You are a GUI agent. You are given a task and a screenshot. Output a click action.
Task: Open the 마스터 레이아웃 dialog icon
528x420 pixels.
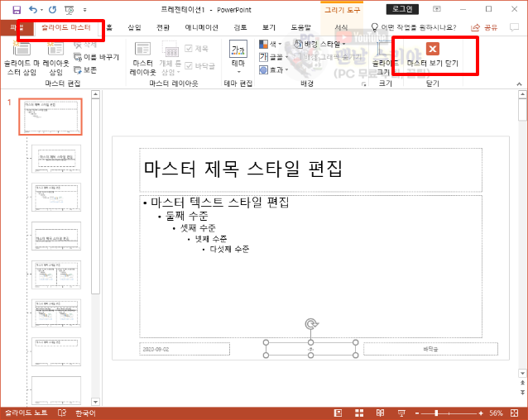click(x=143, y=58)
